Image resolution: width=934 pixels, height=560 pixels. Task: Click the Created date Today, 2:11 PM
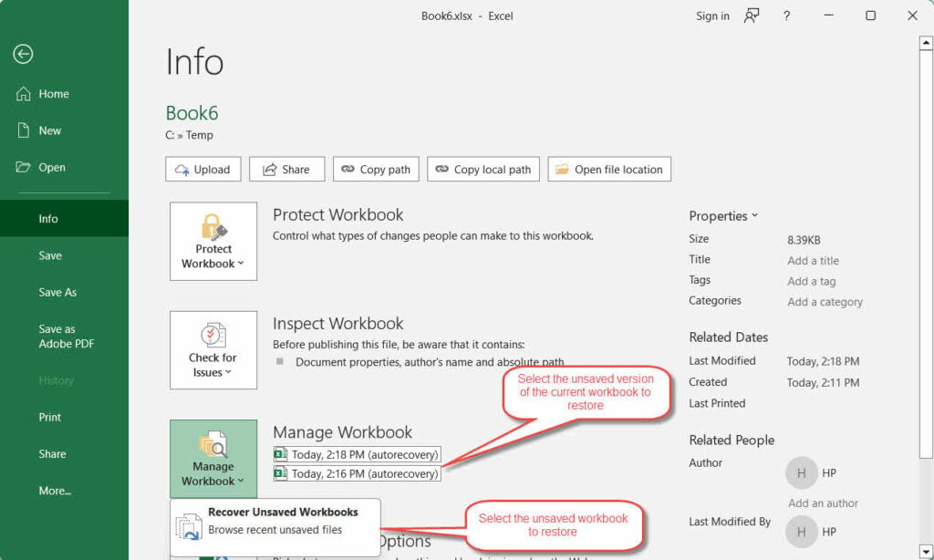coord(823,382)
